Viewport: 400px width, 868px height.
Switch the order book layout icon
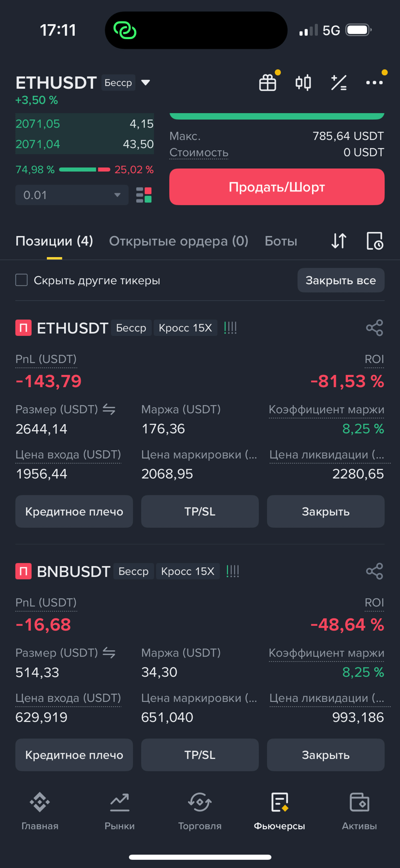pyautogui.click(x=144, y=195)
